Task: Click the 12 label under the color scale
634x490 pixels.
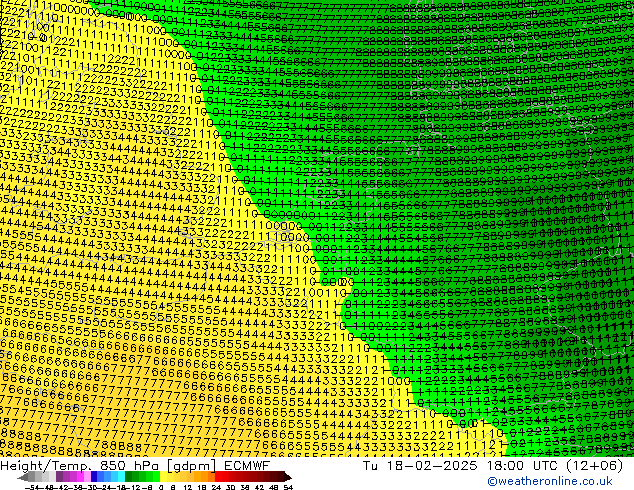Action: [188, 487]
